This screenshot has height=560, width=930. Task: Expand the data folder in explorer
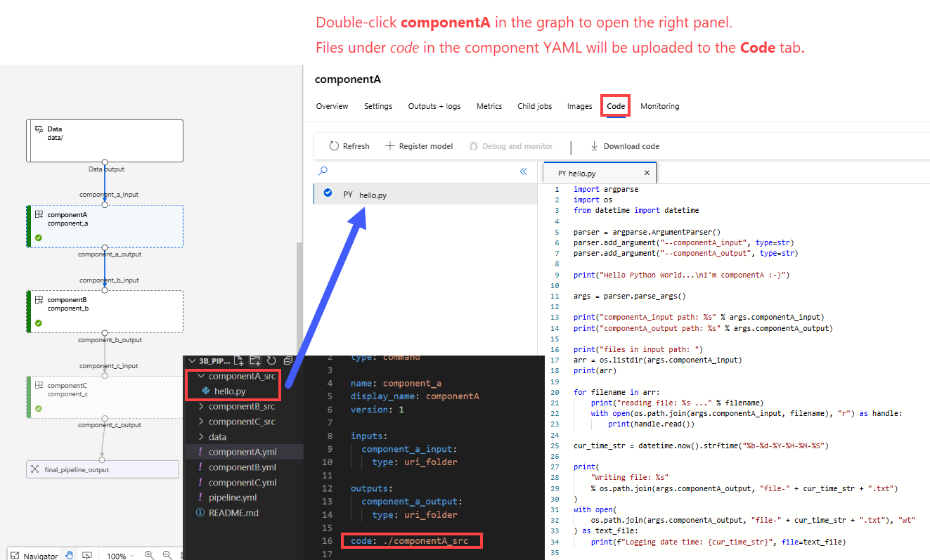(201, 437)
